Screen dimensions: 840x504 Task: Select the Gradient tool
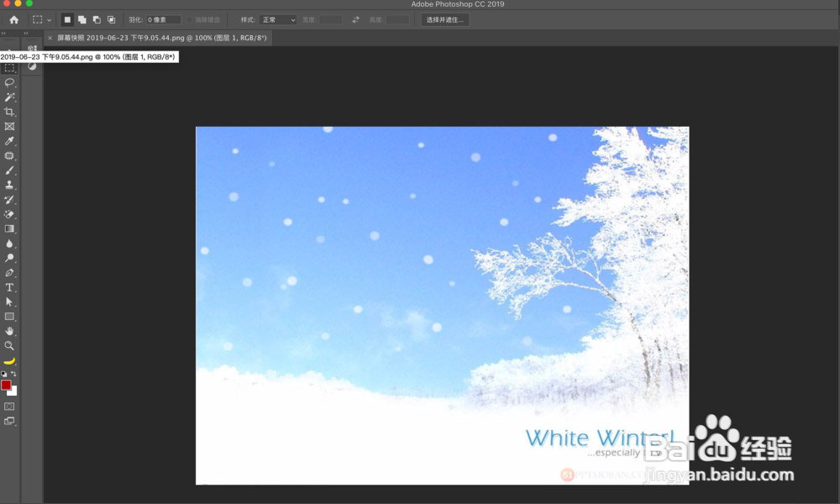point(9,228)
